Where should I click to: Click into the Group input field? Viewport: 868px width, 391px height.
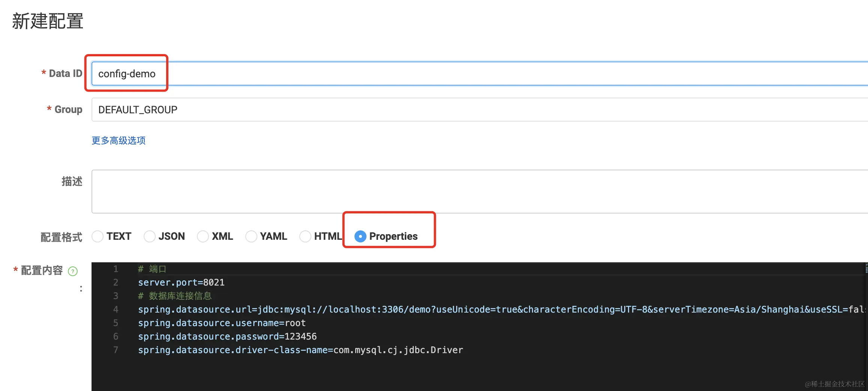[x=480, y=110]
